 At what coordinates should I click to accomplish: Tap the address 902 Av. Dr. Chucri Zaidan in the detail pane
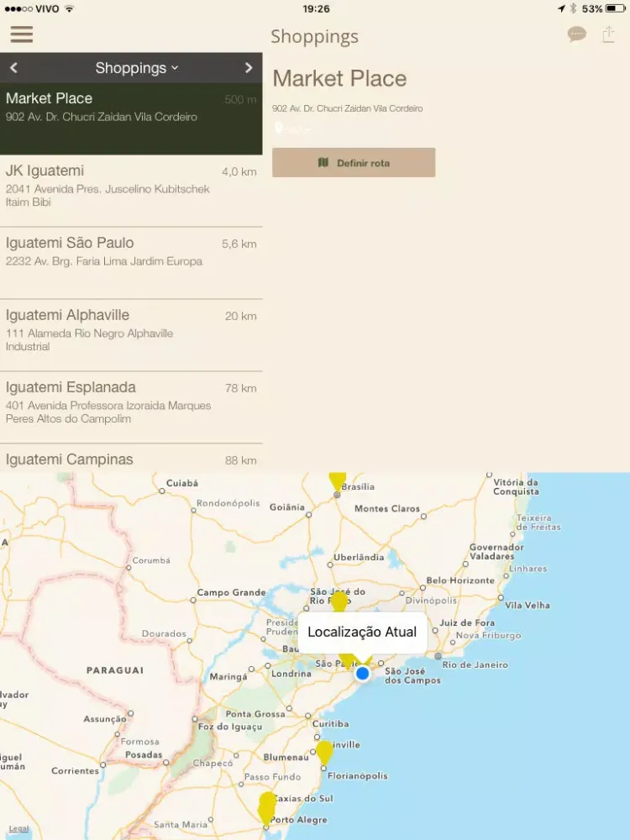[x=347, y=108]
